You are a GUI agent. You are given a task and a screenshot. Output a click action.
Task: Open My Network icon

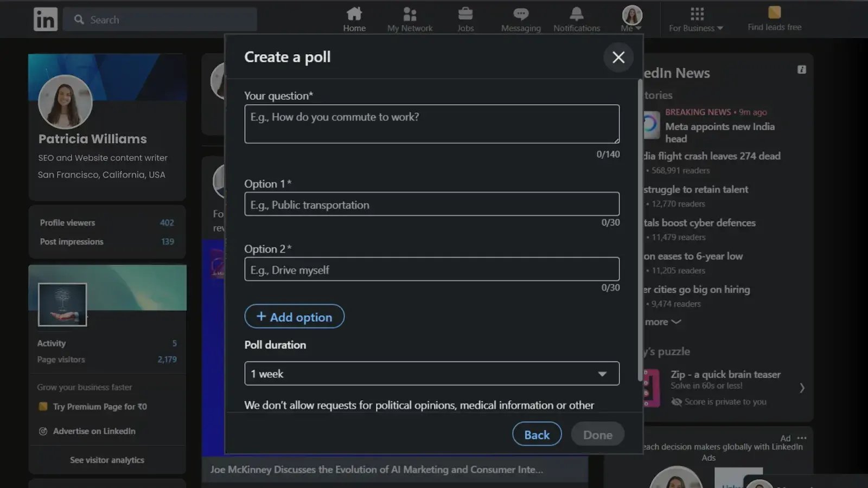[x=410, y=14]
